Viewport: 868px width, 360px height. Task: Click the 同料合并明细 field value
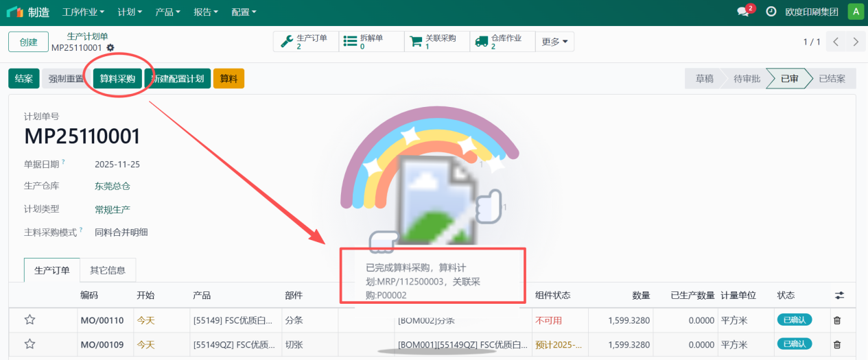tap(121, 232)
